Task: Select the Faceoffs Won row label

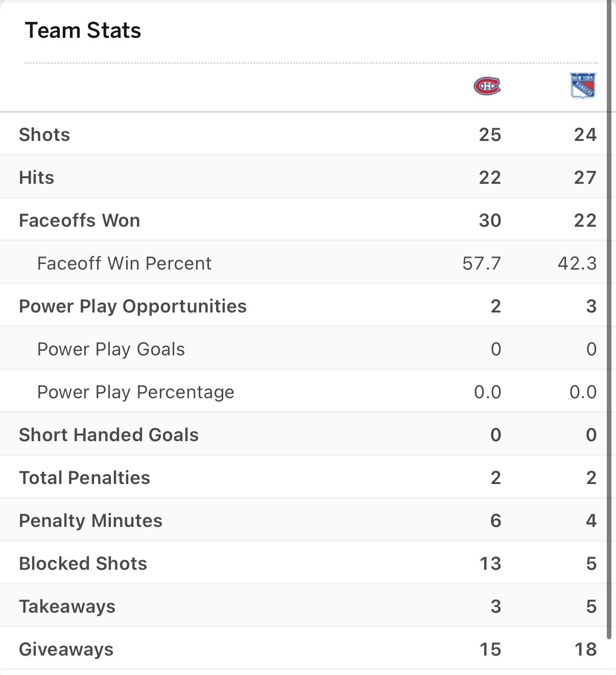Action: (79, 221)
